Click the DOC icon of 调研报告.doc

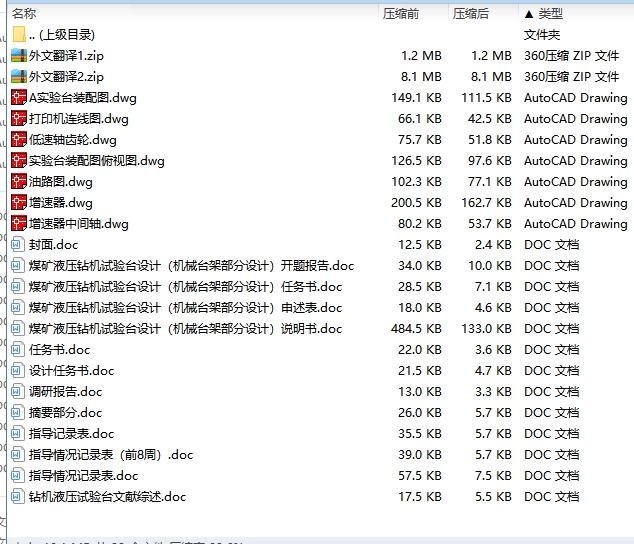[x=17, y=392]
